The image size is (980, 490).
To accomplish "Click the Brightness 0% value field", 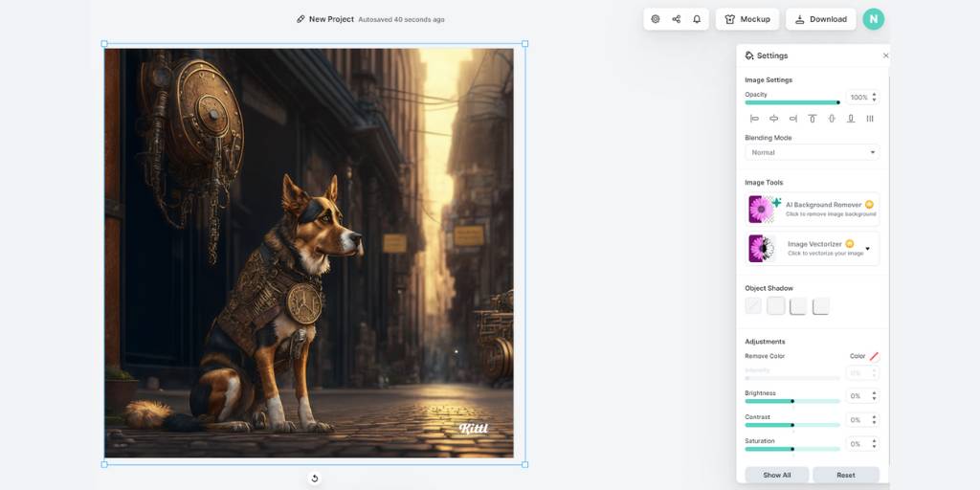I will [x=858, y=396].
